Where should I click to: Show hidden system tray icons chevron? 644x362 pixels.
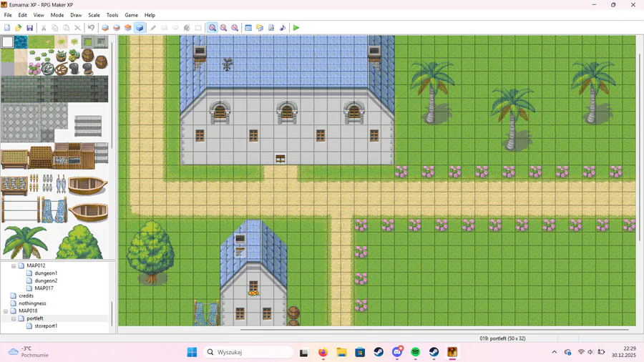click(555, 352)
